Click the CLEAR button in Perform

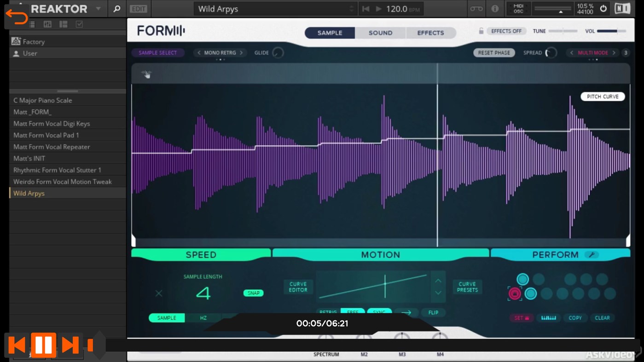(x=602, y=318)
